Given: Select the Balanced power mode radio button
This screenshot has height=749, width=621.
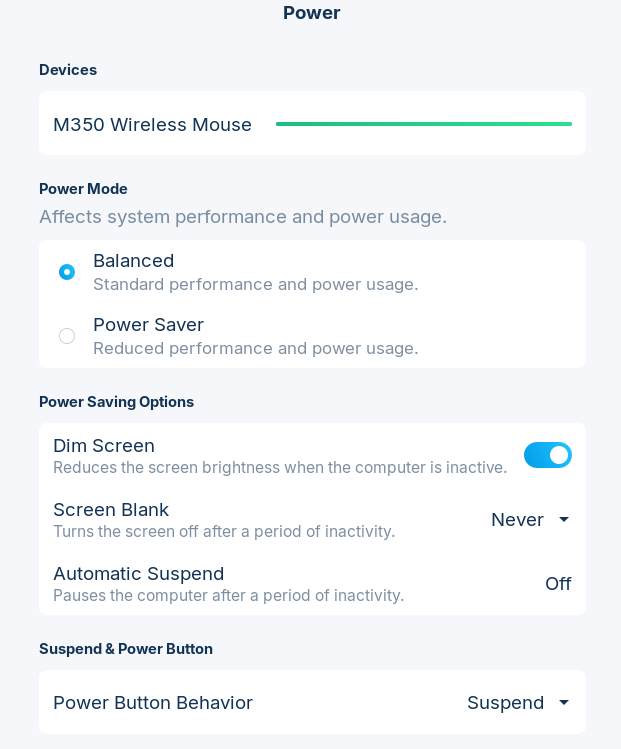Looking at the screenshot, I should click(x=67, y=272).
